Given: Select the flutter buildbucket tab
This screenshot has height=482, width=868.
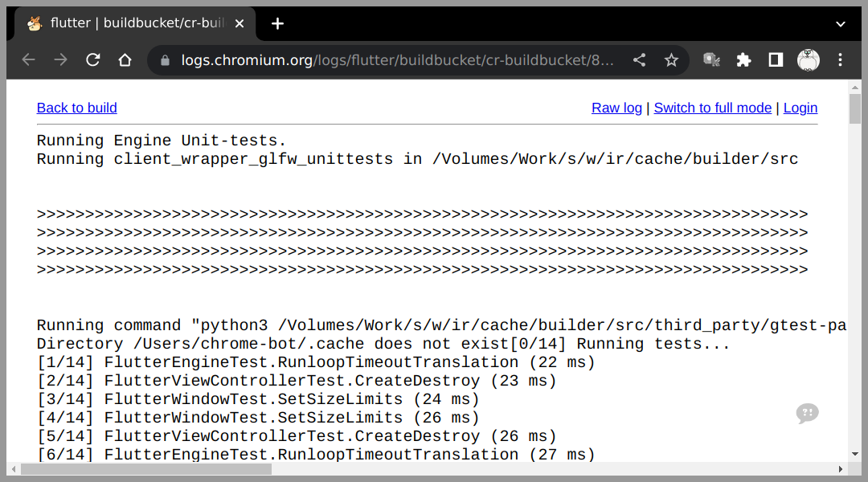Looking at the screenshot, I should coord(129,23).
